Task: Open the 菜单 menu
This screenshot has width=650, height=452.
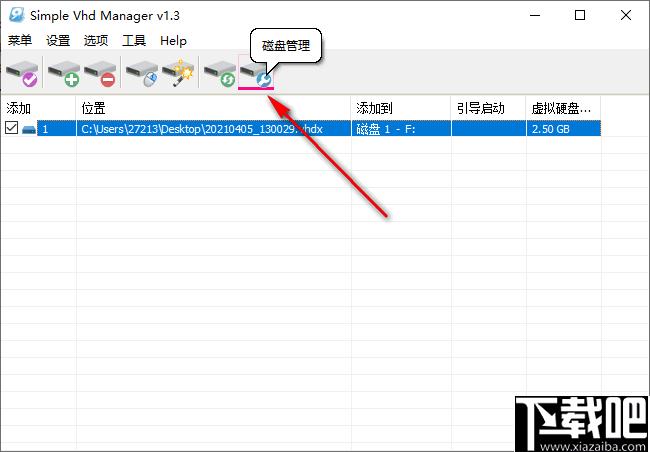Action: (x=19, y=40)
